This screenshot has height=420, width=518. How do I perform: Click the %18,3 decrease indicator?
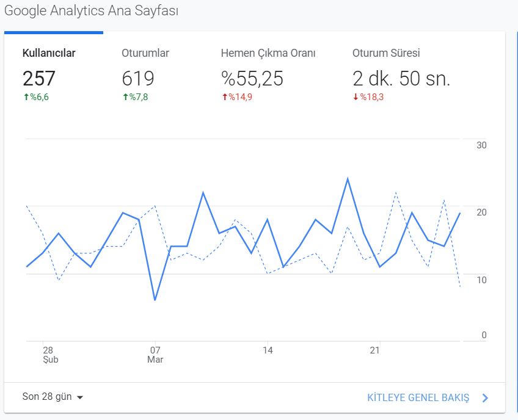[368, 96]
